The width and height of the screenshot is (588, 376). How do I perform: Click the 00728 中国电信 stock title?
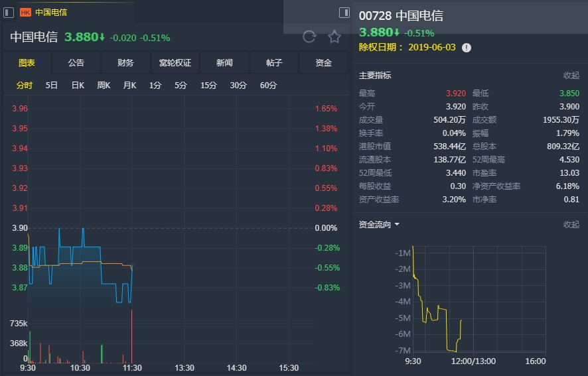(401, 16)
